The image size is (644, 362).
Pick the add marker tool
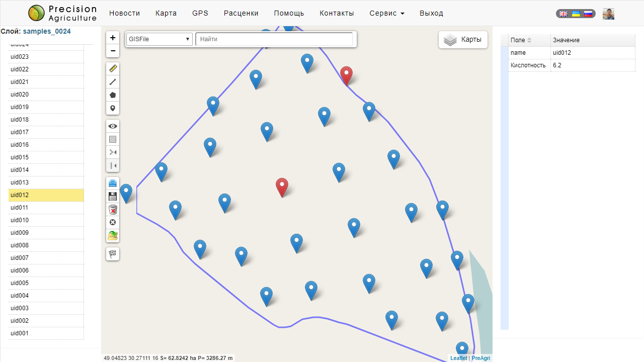[113, 108]
